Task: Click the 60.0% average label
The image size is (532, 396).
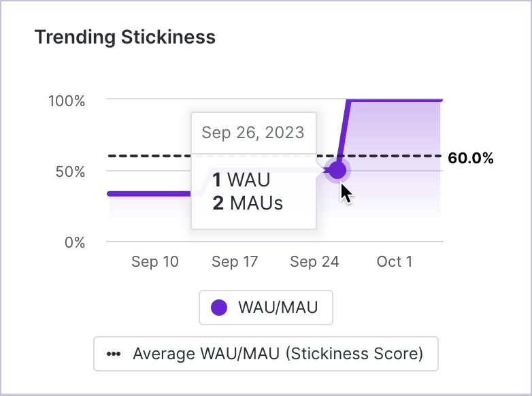Action: [471, 158]
